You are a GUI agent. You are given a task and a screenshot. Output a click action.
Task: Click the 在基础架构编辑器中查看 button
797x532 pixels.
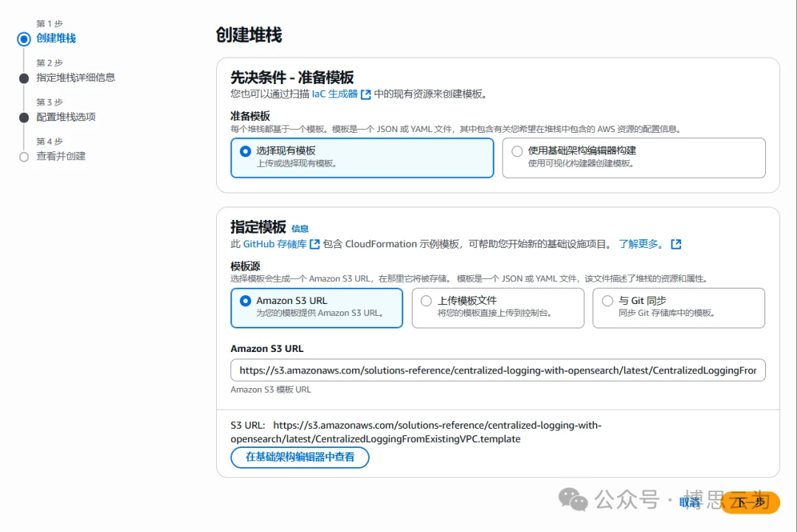click(x=300, y=457)
